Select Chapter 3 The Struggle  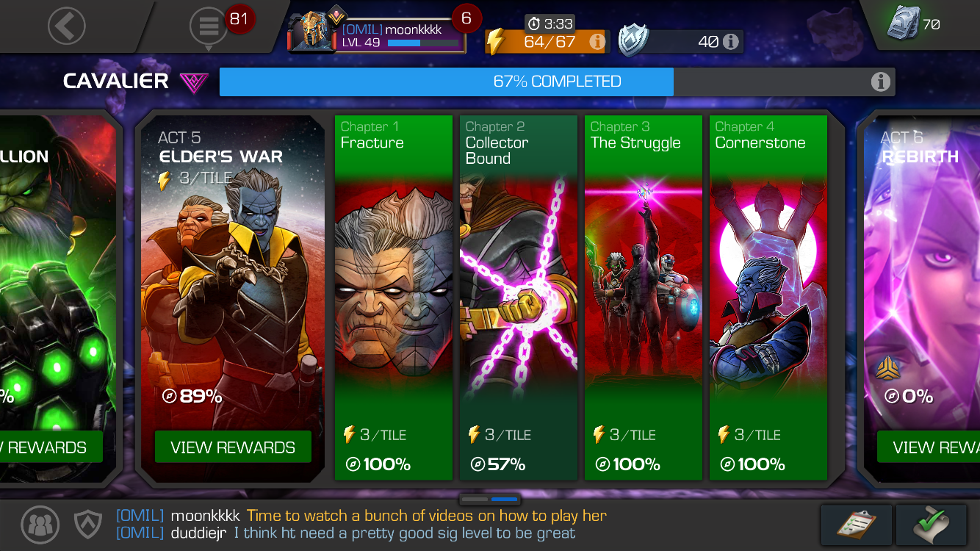[644, 298]
